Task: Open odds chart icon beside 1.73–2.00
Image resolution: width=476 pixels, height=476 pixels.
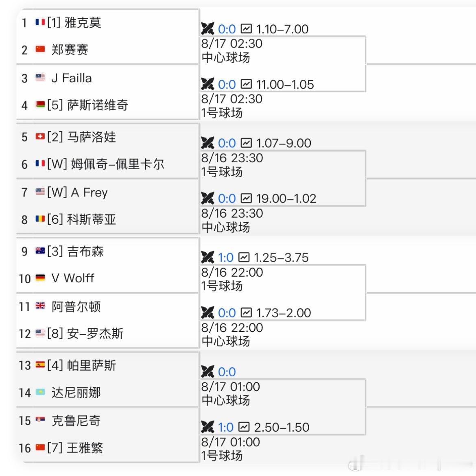Action: point(246,313)
